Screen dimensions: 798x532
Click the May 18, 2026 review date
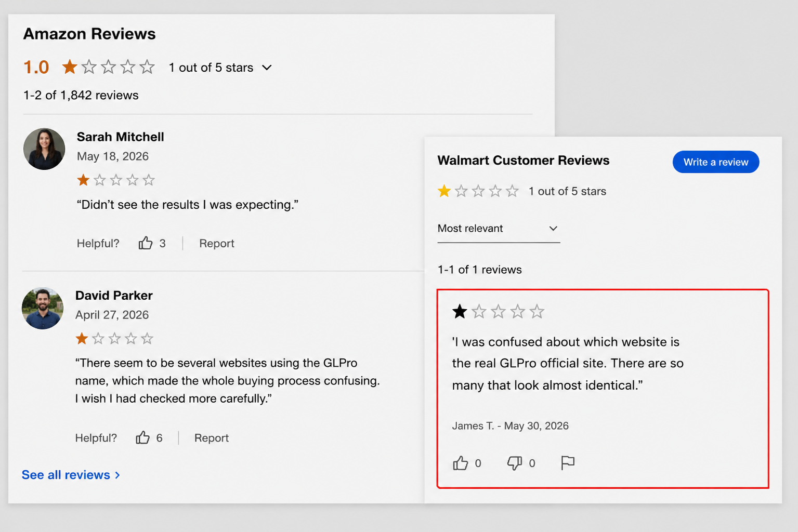tap(113, 156)
